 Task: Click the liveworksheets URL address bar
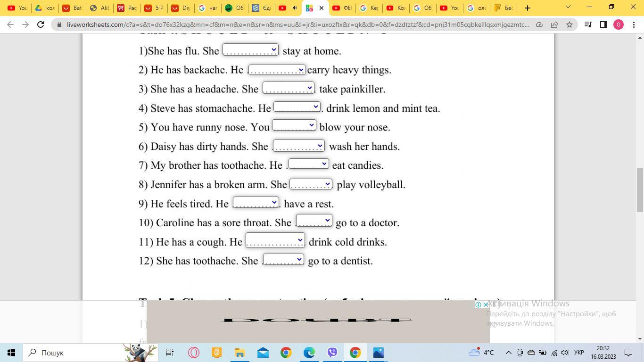(297, 25)
